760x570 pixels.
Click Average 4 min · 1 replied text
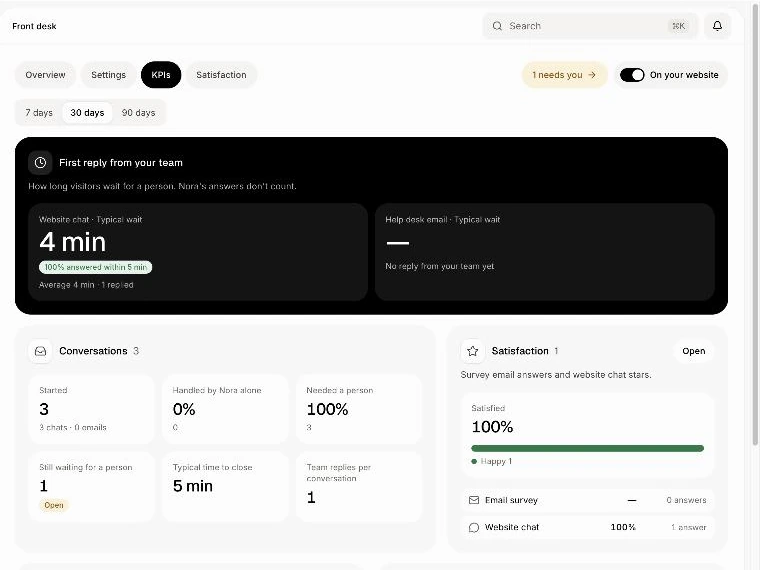pyautogui.click(x=86, y=285)
